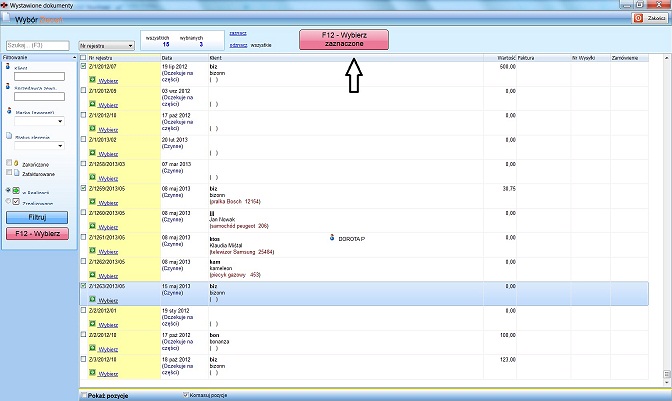Image resolution: width=672 pixels, height=401 pixels.
Task: Click the green Wybierz icon for 2/3/2012/10
Action: pos(92,373)
